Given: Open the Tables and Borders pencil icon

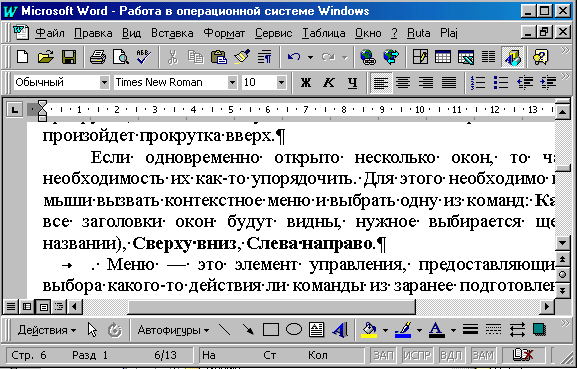Looking at the screenshot, I should pos(420,57).
